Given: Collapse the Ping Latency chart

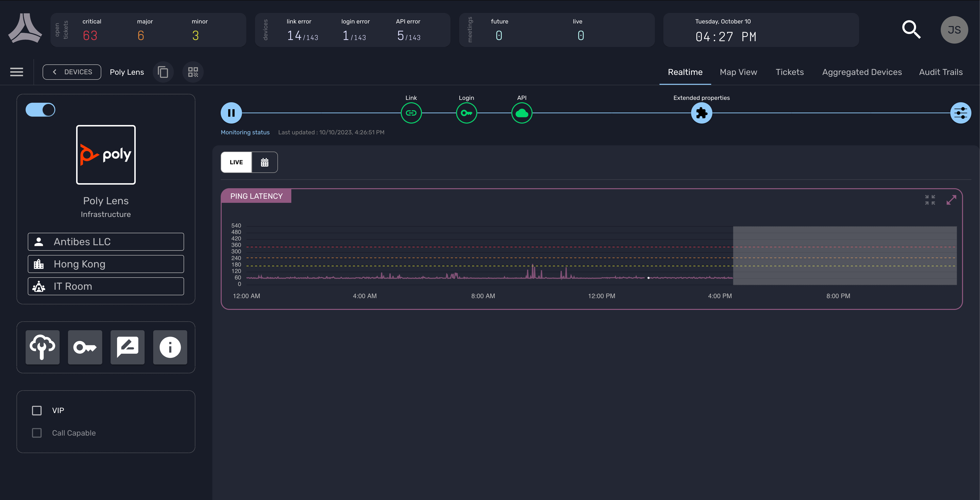Looking at the screenshot, I should point(930,200).
